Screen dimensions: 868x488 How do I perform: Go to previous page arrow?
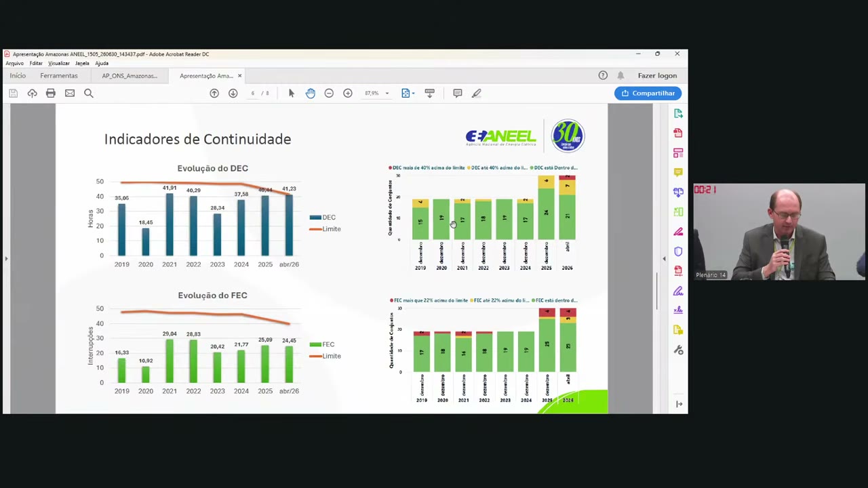(214, 93)
